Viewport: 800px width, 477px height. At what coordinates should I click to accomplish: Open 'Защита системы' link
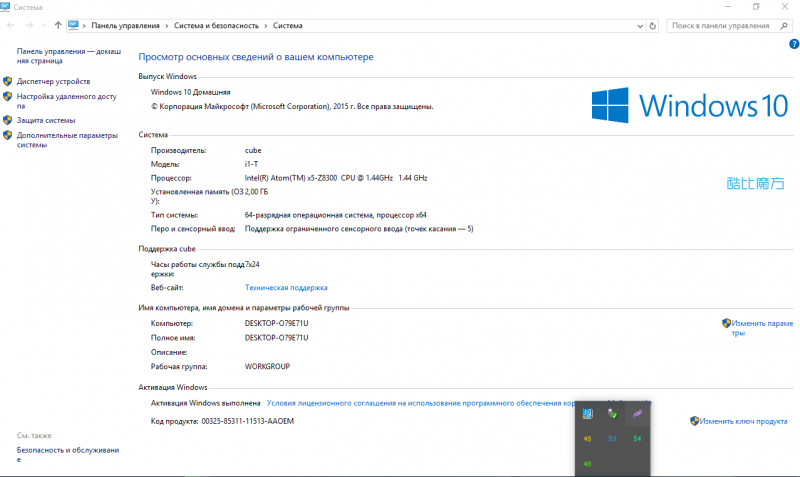46,120
